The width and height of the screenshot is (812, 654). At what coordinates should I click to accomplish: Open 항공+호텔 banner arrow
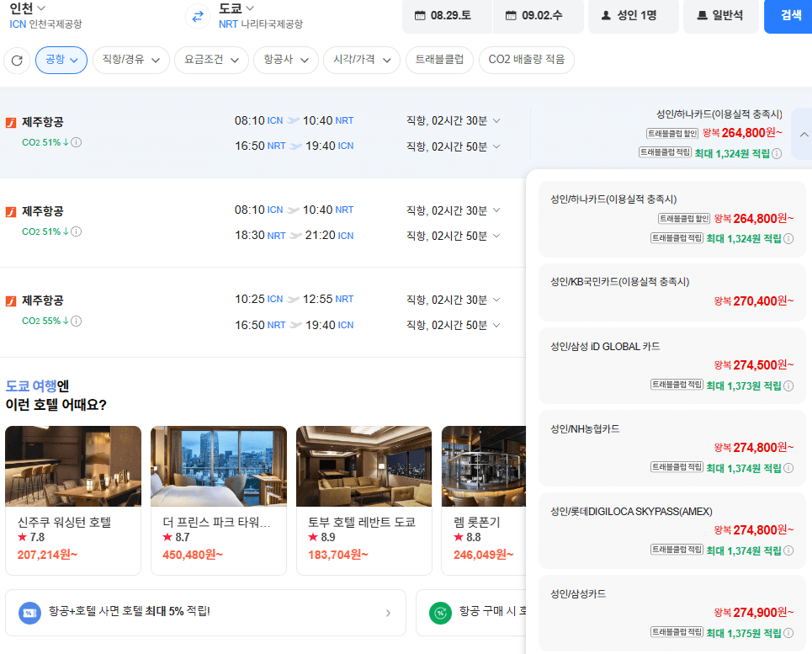[388, 613]
